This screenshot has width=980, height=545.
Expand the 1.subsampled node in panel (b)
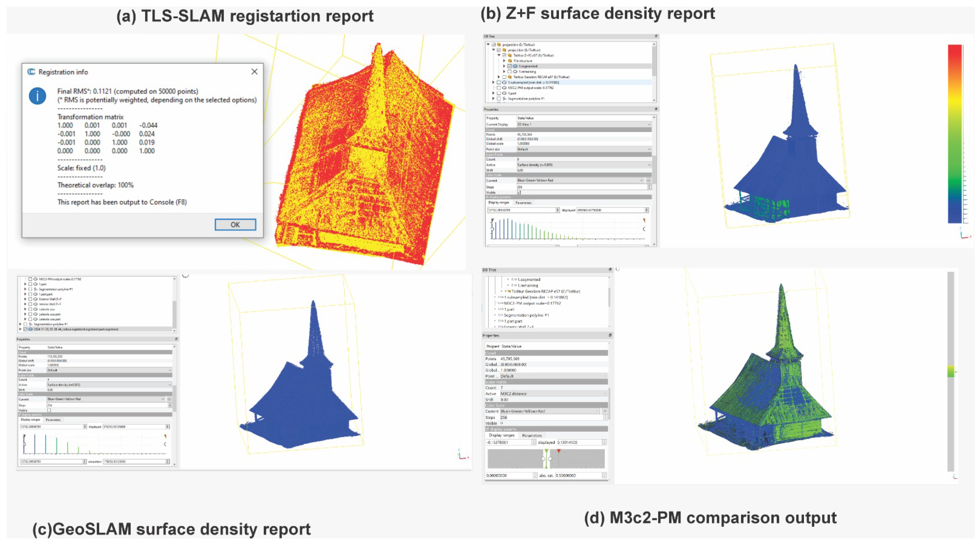[494, 82]
